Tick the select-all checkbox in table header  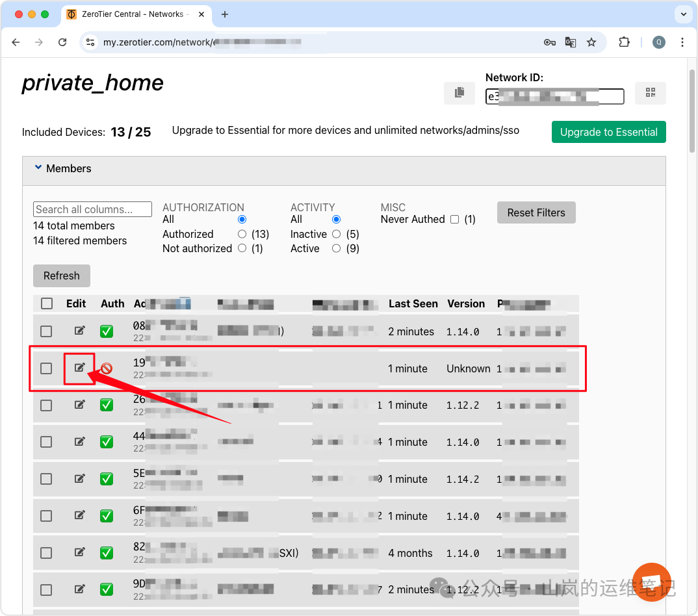[x=47, y=303]
